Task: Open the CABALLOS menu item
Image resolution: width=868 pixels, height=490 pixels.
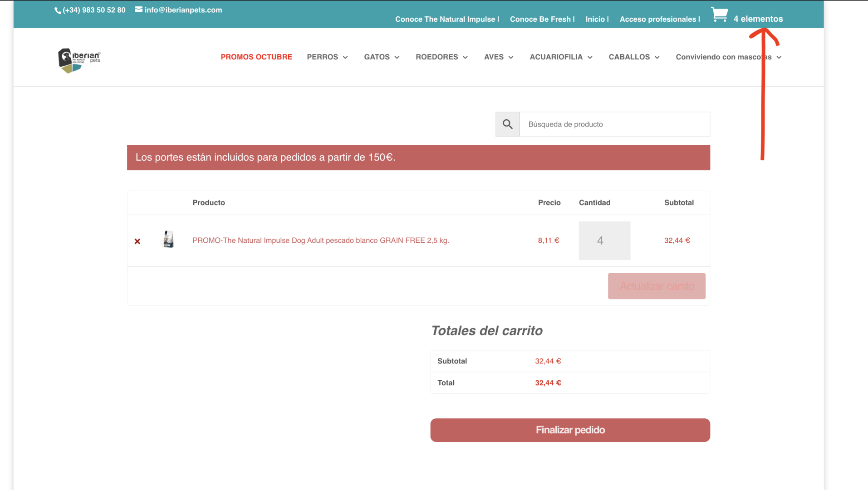Action: pyautogui.click(x=629, y=57)
